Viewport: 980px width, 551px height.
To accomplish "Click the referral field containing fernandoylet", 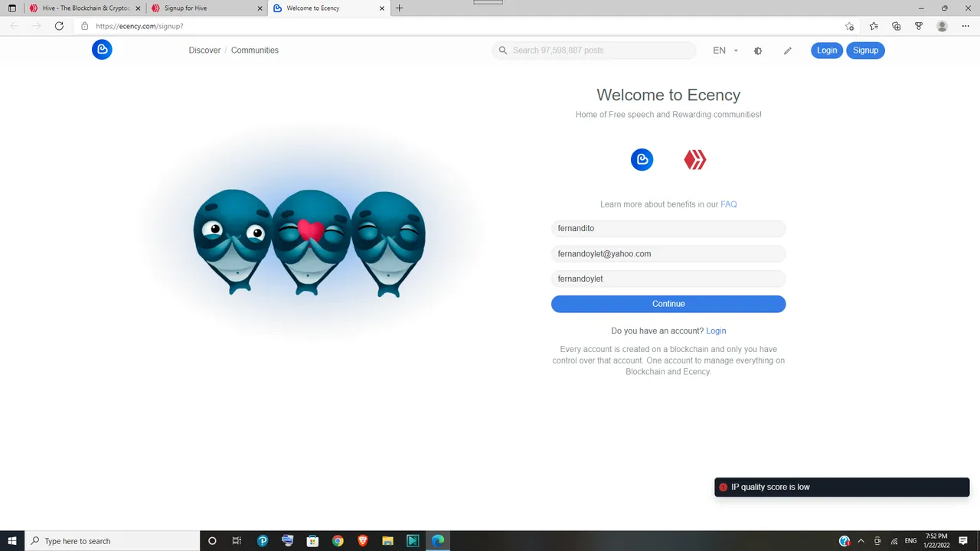I will click(668, 279).
